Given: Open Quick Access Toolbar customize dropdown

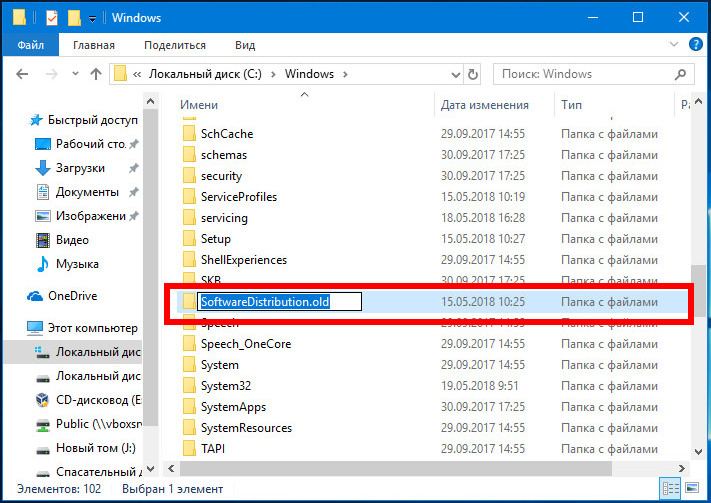Looking at the screenshot, I should coord(92,19).
